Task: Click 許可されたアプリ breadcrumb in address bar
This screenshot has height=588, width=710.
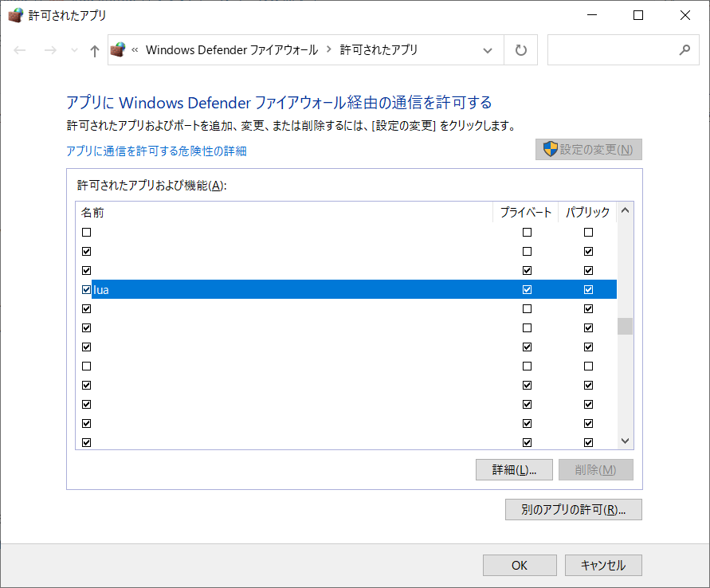Action: coord(379,49)
